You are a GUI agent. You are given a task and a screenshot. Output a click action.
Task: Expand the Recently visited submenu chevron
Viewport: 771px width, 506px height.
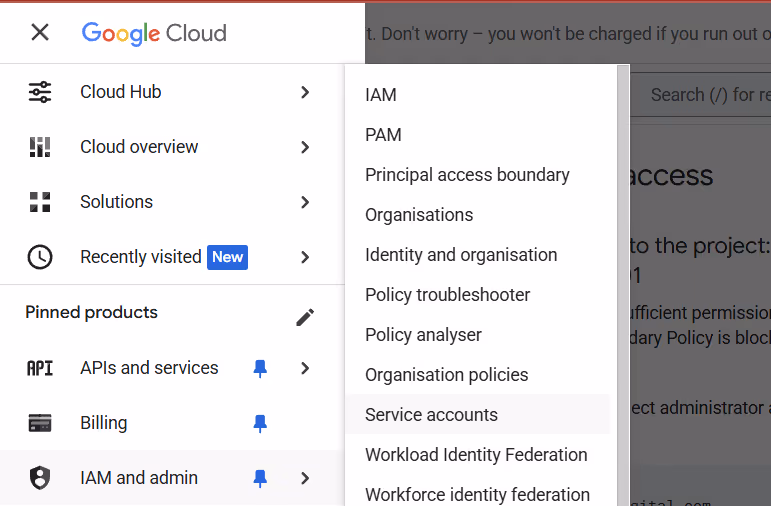point(305,257)
